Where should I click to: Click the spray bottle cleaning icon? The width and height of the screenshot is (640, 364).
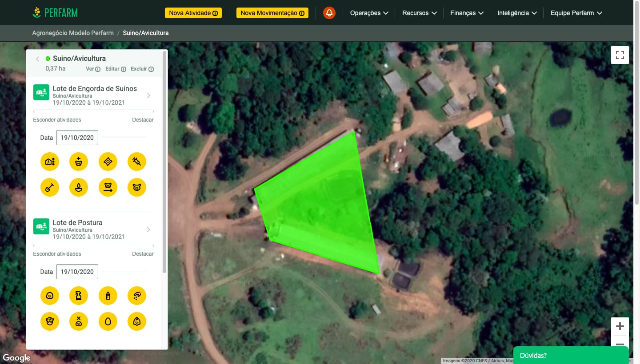(x=79, y=296)
